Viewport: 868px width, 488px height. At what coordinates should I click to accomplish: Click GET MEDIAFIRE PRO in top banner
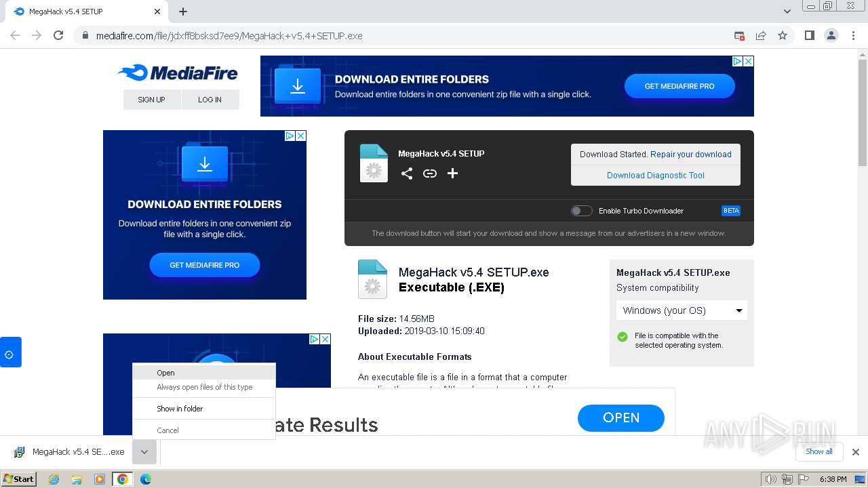[x=679, y=86]
